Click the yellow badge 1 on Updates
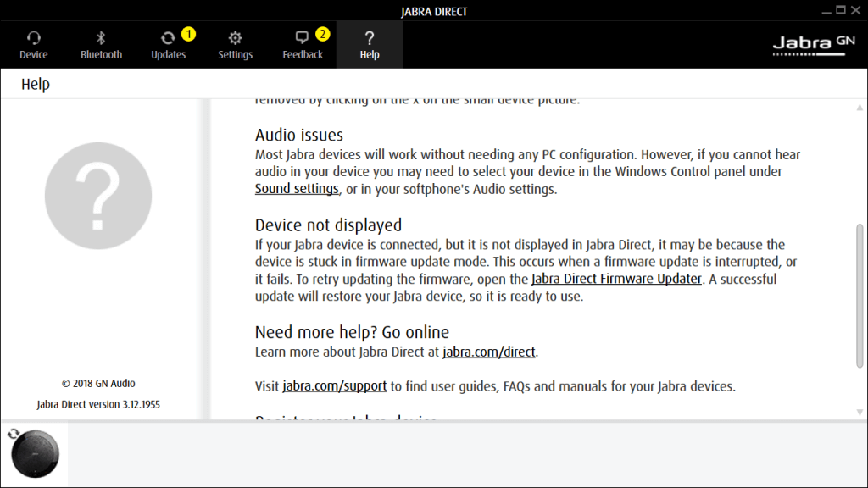The height and width of the screenshot is (488, 868). point(188,34)
